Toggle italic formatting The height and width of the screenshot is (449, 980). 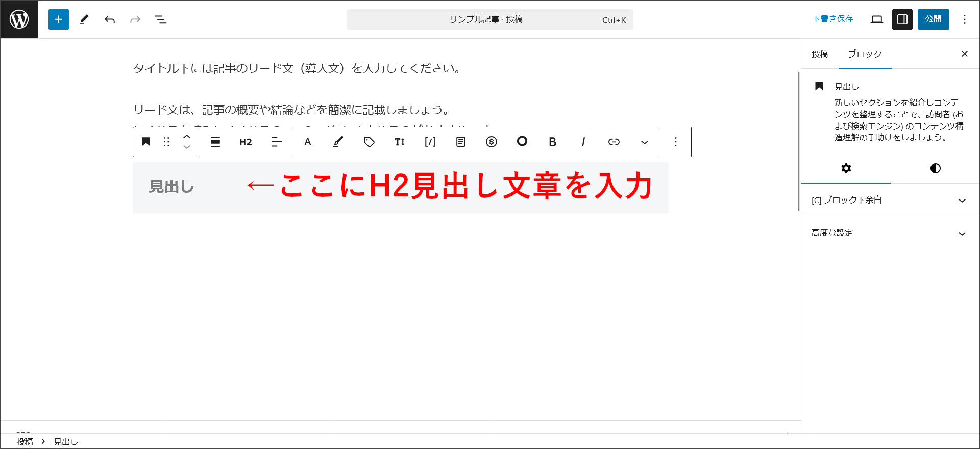(583, 142)
